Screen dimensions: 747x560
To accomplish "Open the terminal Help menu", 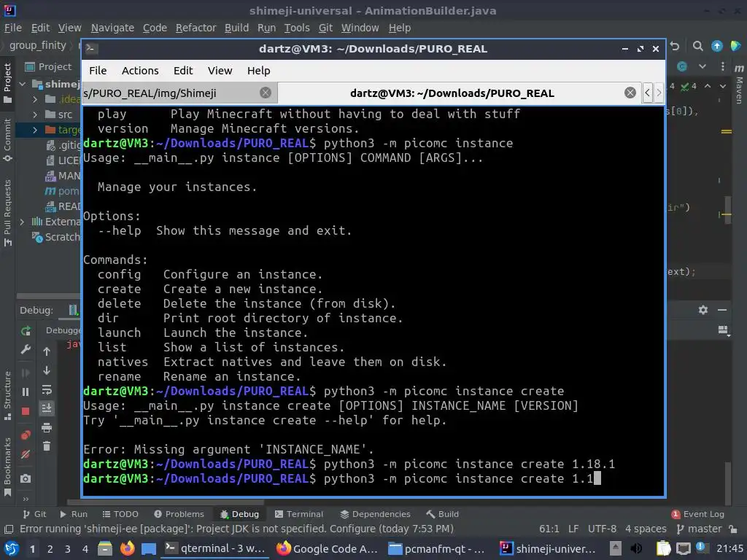I will [259, 71].
